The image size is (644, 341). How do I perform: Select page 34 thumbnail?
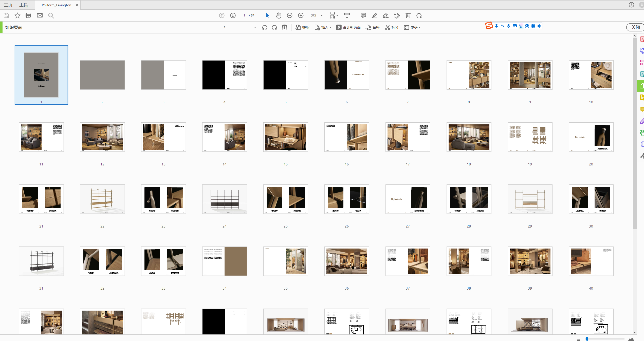(x=225, y=261)
